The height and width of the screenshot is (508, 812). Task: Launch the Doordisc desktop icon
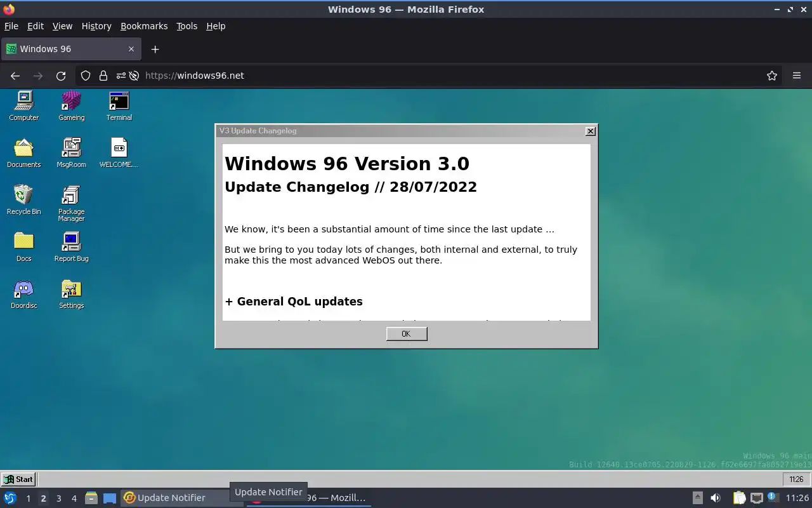[x=24, y=294]
